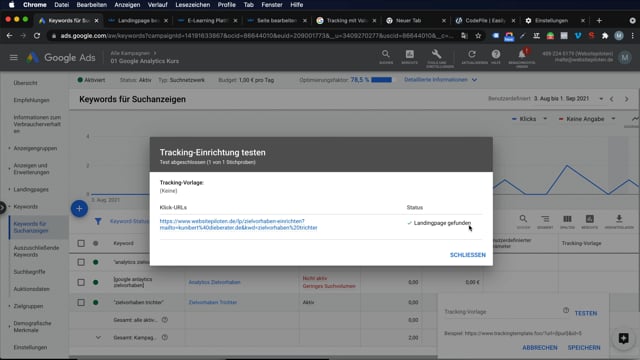Go to previous date range arrow
640x360 pixels.
(611, 99)
